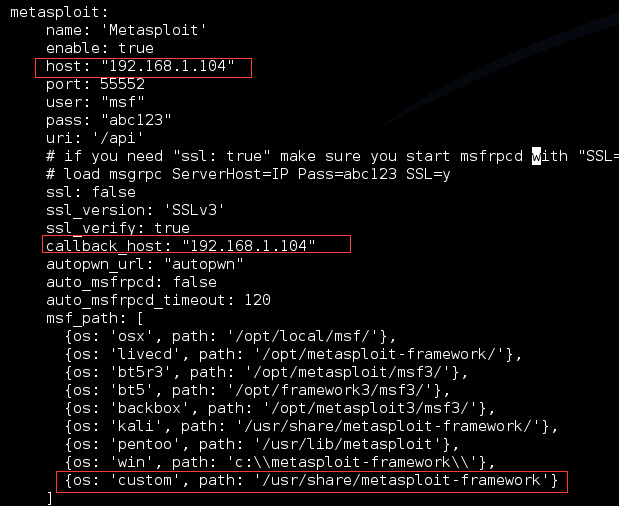Click the auto_msfrpcd: false setting

pyautogui.click(x=131, y=282)
